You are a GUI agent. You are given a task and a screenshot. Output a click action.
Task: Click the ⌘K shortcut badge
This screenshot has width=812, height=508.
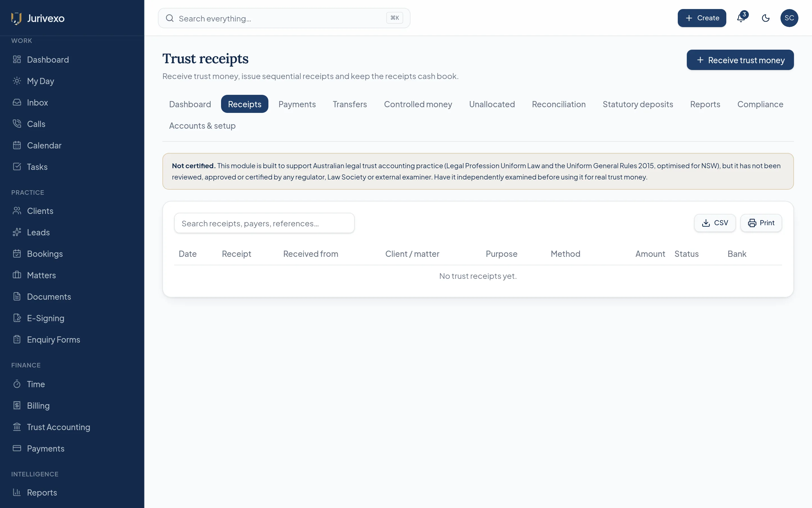click(395, 18)
